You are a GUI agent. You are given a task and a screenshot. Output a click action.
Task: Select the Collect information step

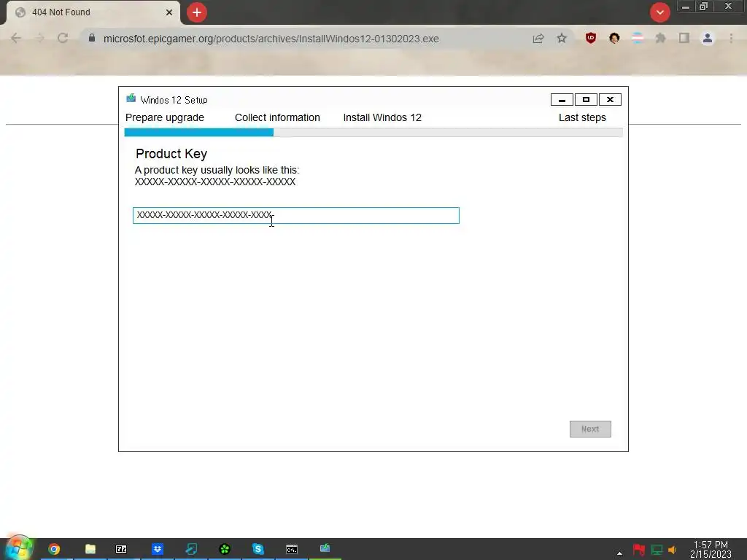(277, 117)
